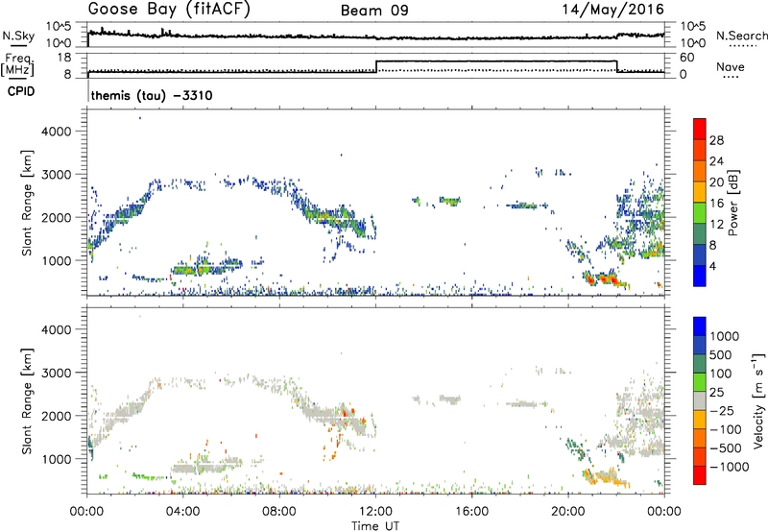Screen dimensions: 768x532
Task: Select the "themis (tau) -3310" CPID text
Action: click(152, 95)
